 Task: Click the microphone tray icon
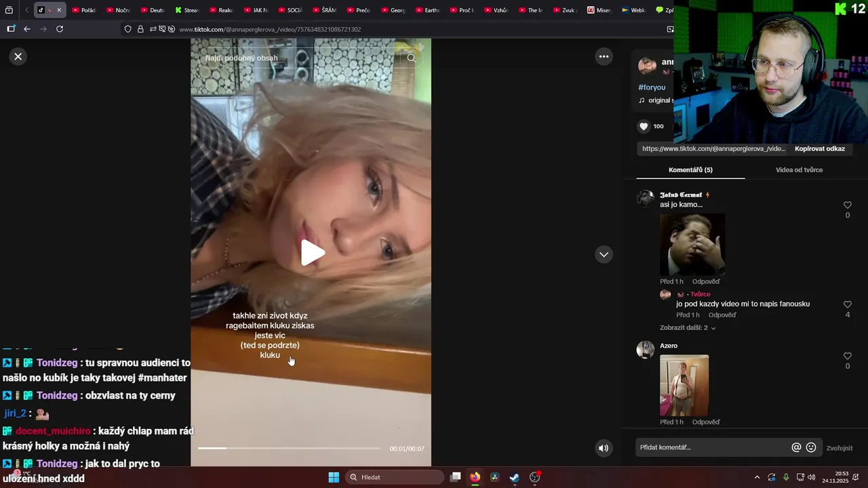pyautogui.click(x=786, y=477)
